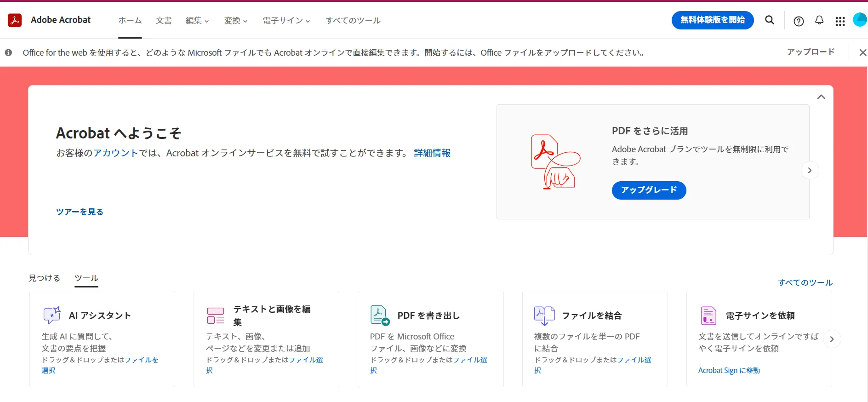The width and height of the screenshot is (868, 402).
Task: Click ファイルを選択 in AI アシスタント card
Action: click(x=100, y=365)
